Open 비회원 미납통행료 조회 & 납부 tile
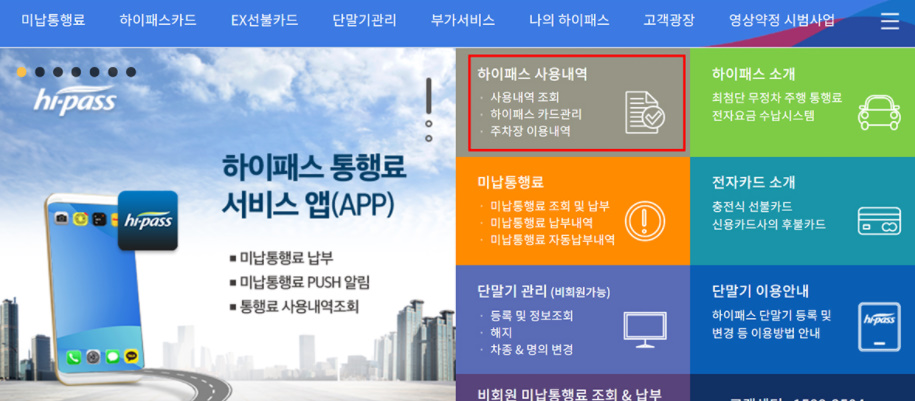The width and height of the screenshot is (915, 401). (x=569, y=394)
